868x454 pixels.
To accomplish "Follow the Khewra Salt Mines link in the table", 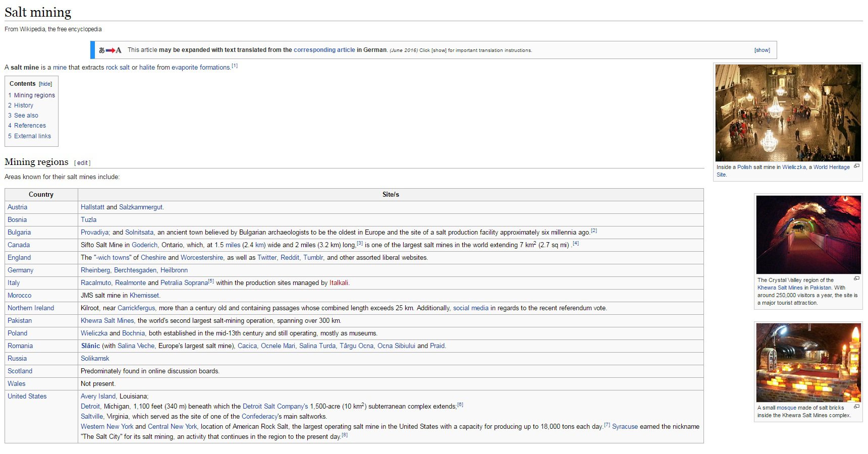I will point(107,321).
